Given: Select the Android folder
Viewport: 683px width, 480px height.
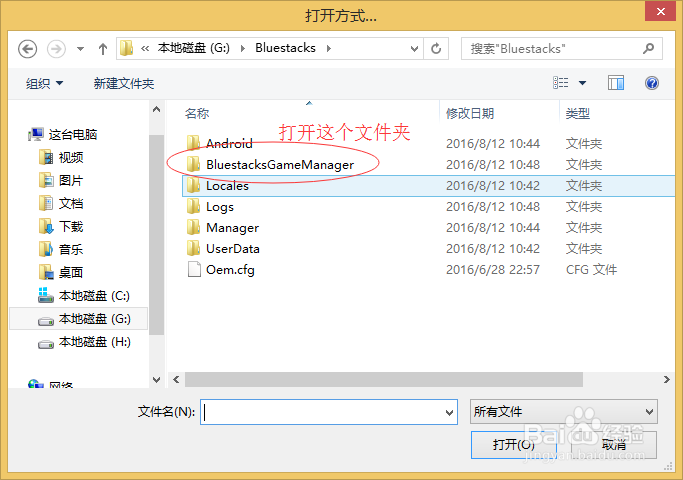Looking at the screenshot, I should point(229,144).
